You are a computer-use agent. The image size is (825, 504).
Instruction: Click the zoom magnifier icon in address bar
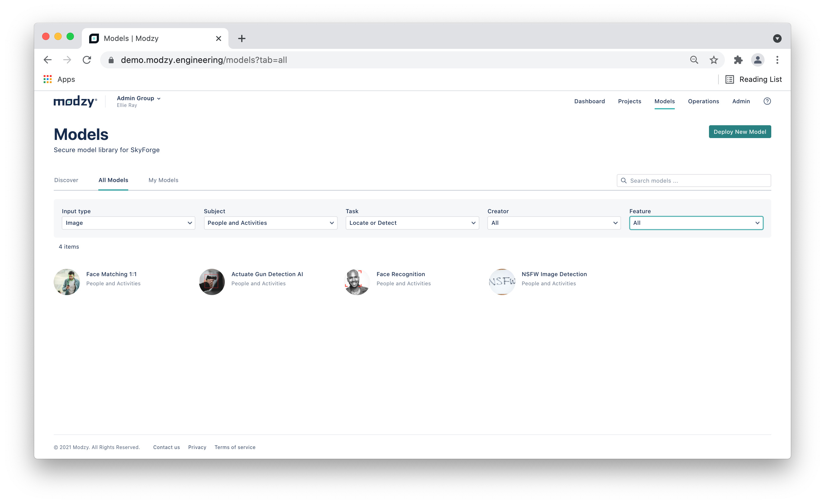pos(694,60)
